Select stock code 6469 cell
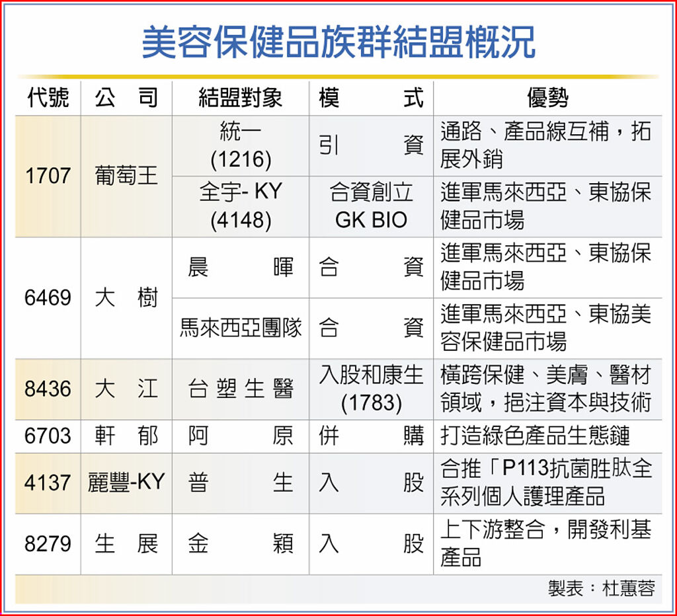The image size is (677, 616). coord(48,297)
